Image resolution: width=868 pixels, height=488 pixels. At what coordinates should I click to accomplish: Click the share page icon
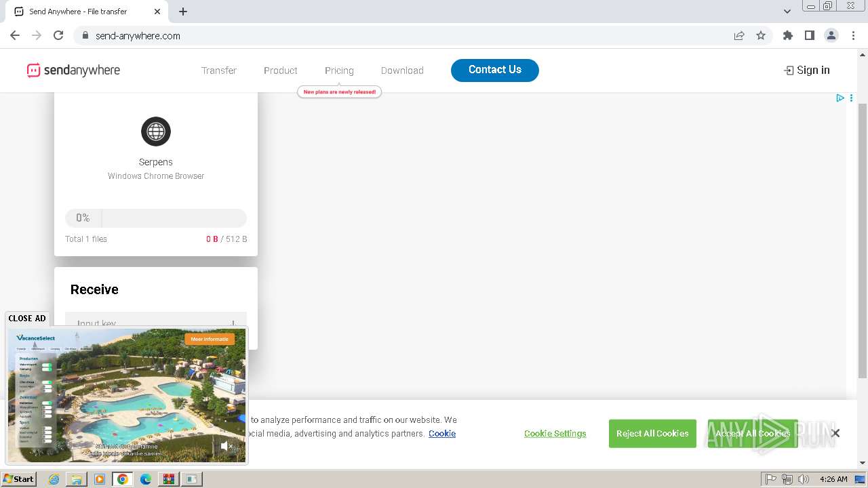(x=739, y=35)
